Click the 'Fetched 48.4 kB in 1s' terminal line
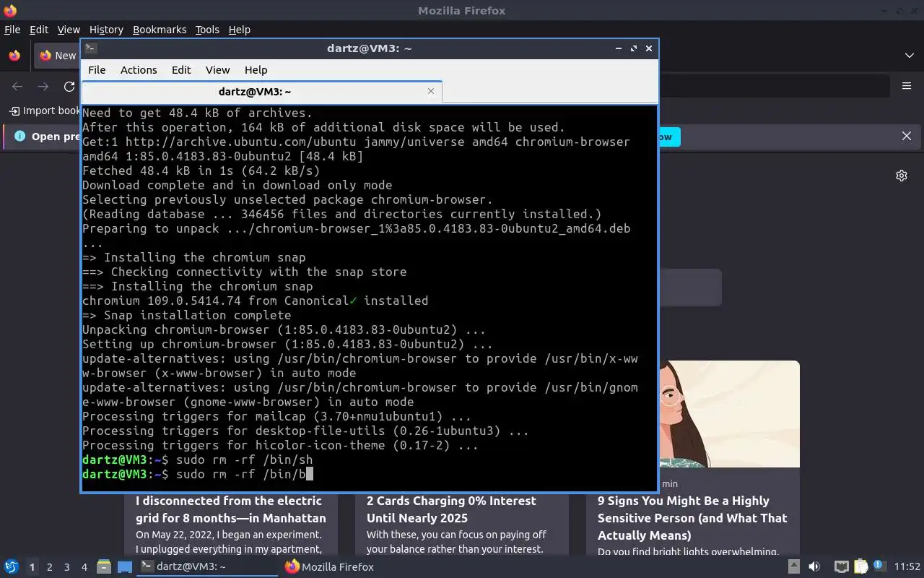This screenshot has width=924, height=578. pyautogui.click(x=201, y=171)
